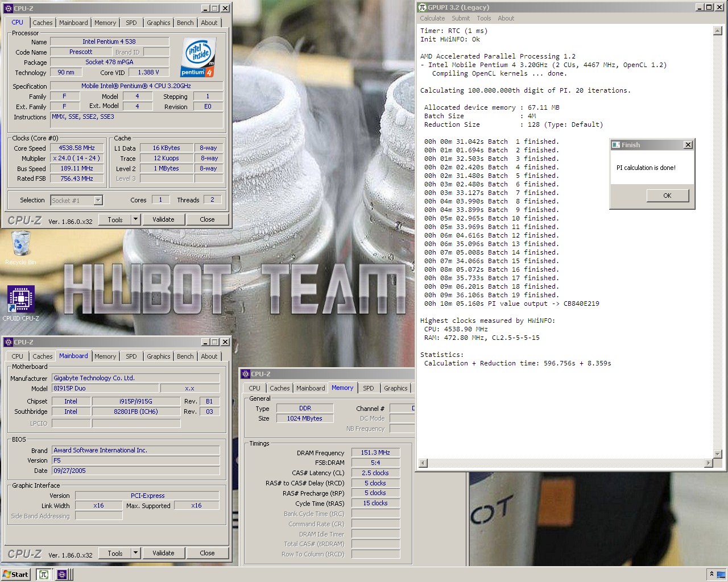Click the Multiplier x 24.0 field
The width and height of the screenshot is (728, 582).
click(x=77, y=158)
